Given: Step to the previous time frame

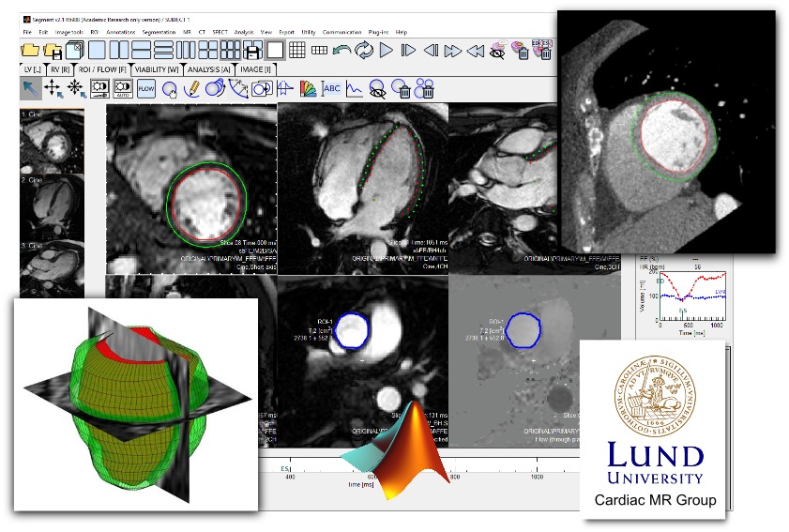Looking at the screenshot, I should click(431, 51).
